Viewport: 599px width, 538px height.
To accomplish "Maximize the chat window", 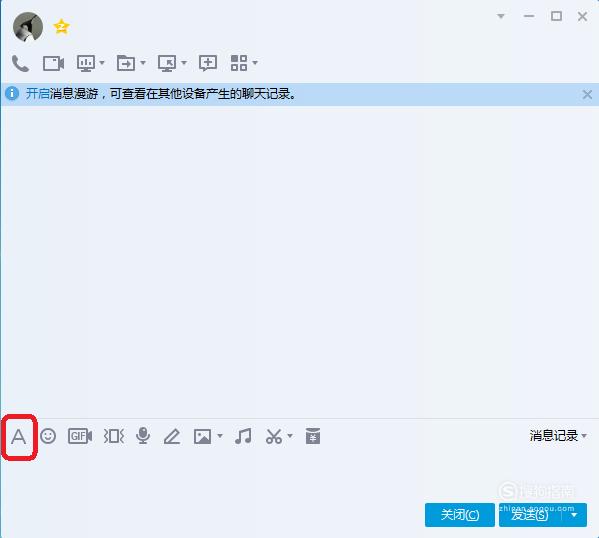I will coord(556,16).
